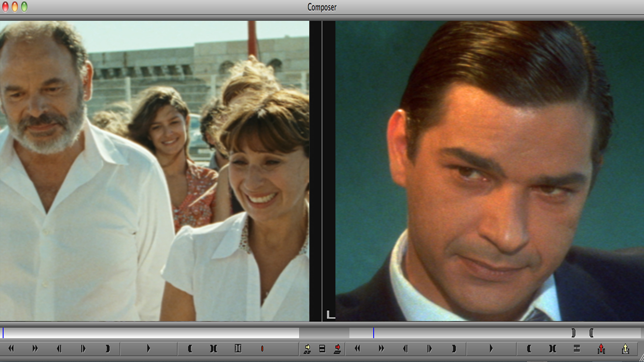Fast forward the record monitor
This screenshot has width=644, height=362.
pyautogui.click(x=381, y=348)
